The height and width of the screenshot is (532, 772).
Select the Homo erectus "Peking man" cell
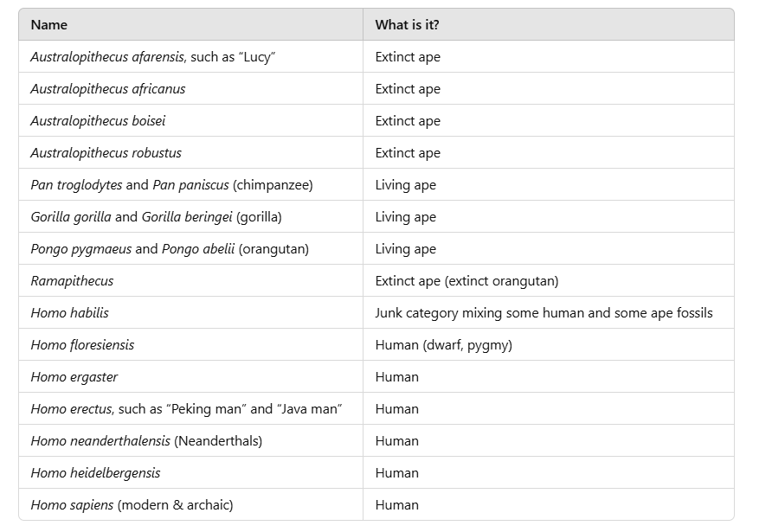[x=191, y=408]
